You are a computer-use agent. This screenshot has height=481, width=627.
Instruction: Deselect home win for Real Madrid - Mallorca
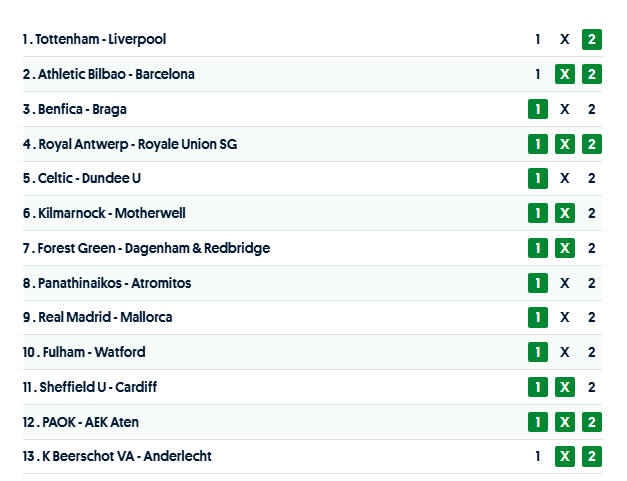tap(538, 317)
